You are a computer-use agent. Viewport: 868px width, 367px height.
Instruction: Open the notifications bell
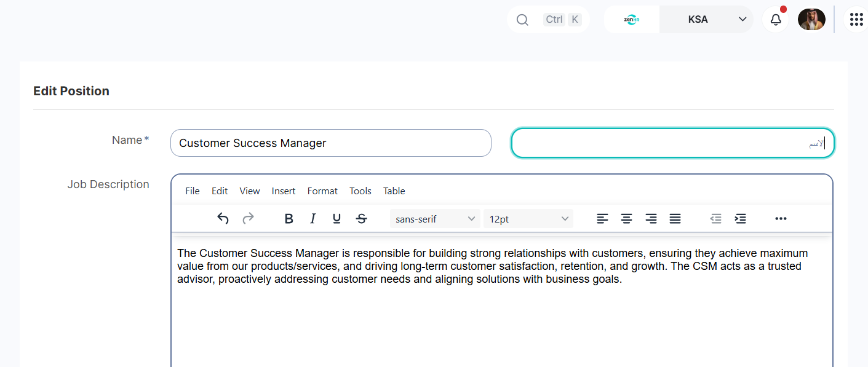click(776, 19)
